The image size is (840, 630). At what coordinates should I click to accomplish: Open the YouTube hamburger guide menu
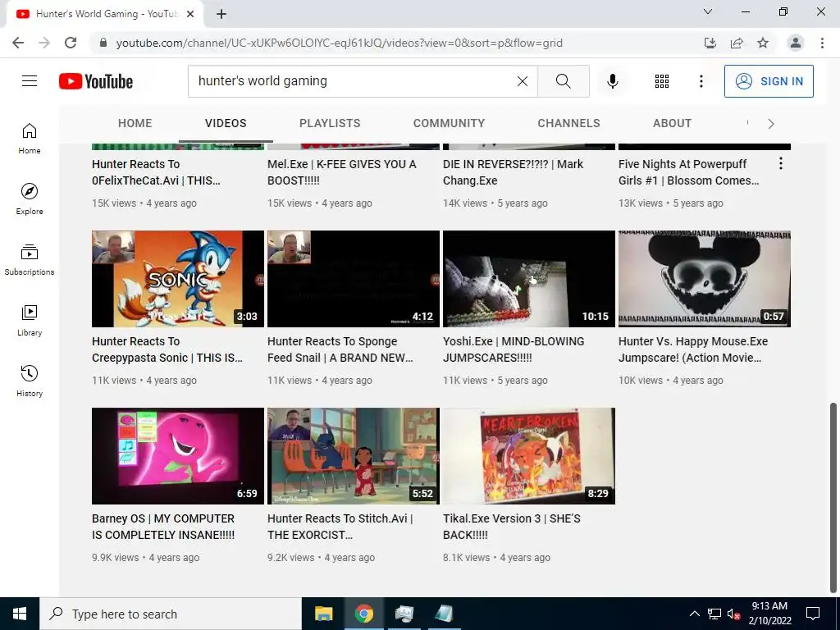[x=30, y=81]
